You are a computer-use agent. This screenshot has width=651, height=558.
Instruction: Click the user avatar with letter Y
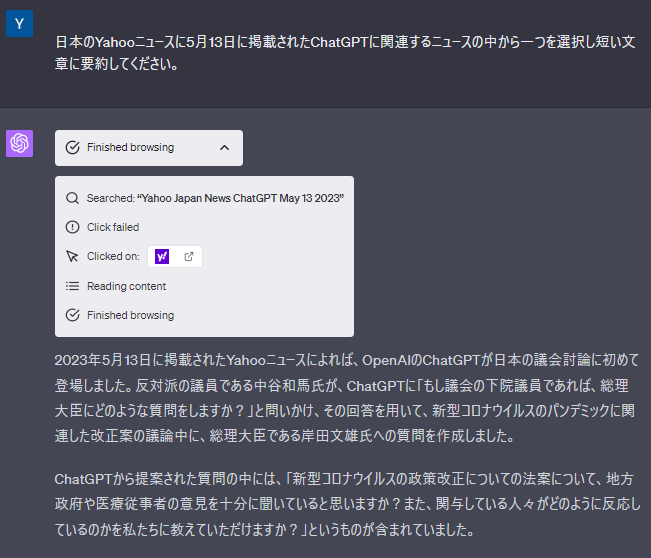point(20,24)
